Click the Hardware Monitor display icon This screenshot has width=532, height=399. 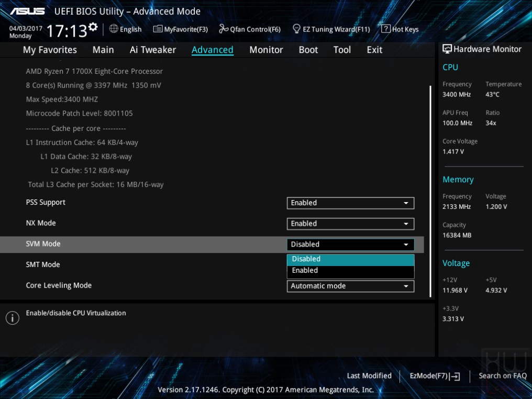[x=447, y=49]
